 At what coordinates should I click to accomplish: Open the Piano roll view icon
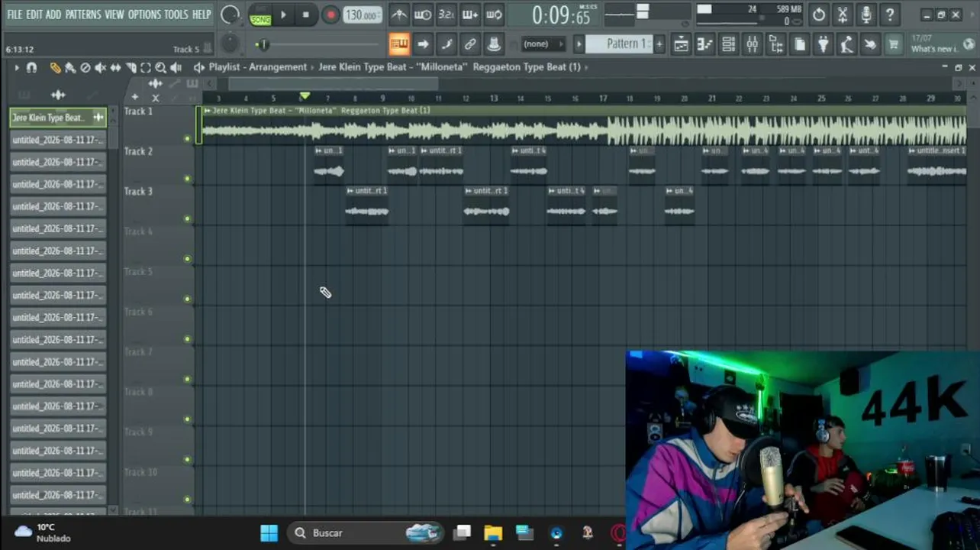click(x=704, y=44)
